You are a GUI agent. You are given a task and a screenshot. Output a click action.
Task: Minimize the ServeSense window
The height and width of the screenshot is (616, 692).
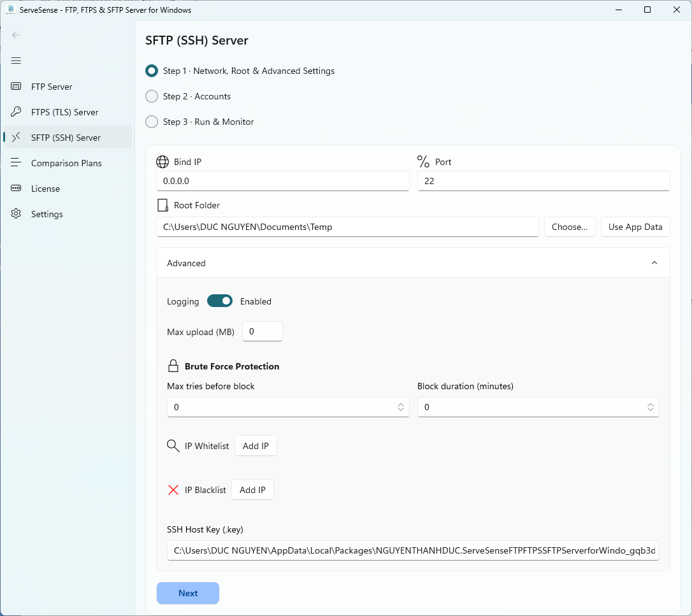click(x=619, y=10)
